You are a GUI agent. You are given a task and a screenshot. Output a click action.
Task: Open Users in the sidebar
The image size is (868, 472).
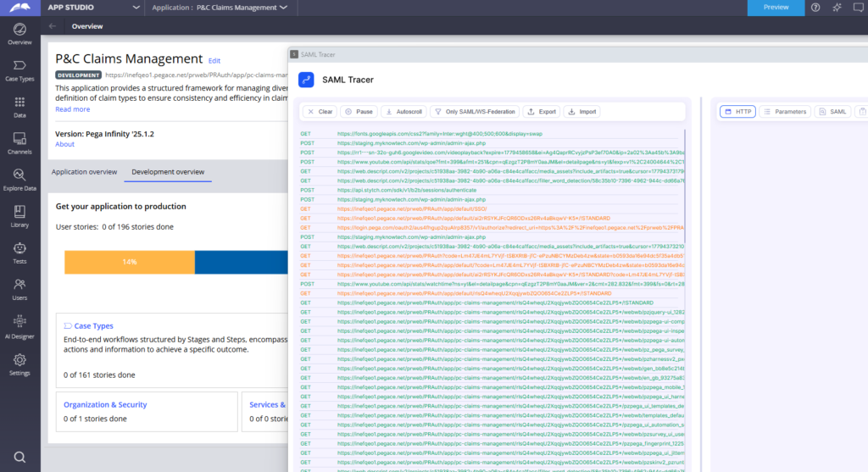[x=19, y=290]
